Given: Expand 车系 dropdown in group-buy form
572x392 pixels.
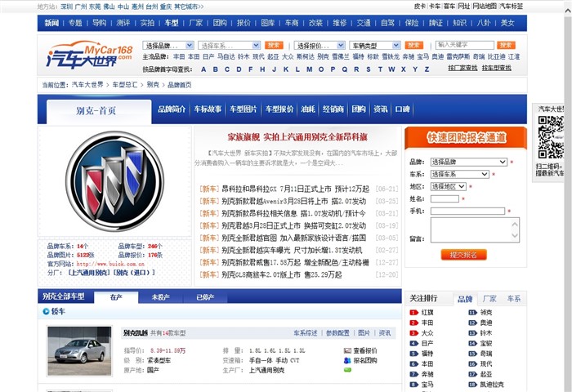Looking at the screenshot, I should [x=459, y=174].
